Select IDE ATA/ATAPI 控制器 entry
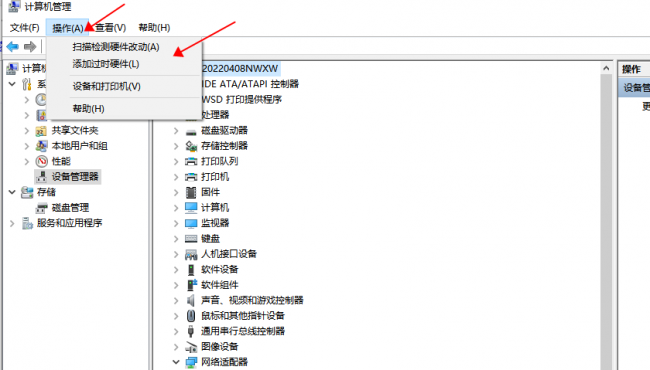This screenshot has height=370, width=650. pyautogui.click(x=250, y=84)
